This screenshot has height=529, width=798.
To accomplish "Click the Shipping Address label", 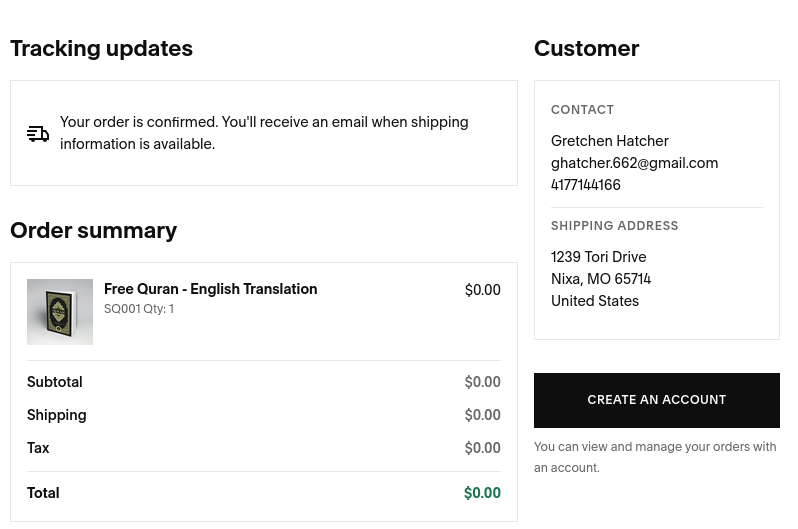I will (614, 226).
